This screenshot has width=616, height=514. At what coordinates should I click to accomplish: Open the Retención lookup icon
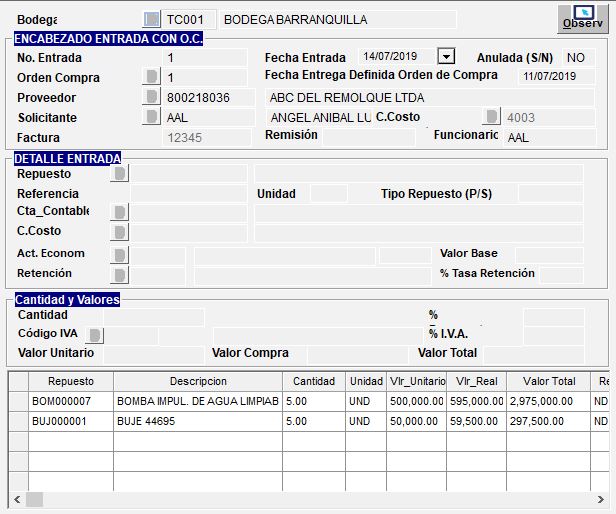tap(119, 275)
